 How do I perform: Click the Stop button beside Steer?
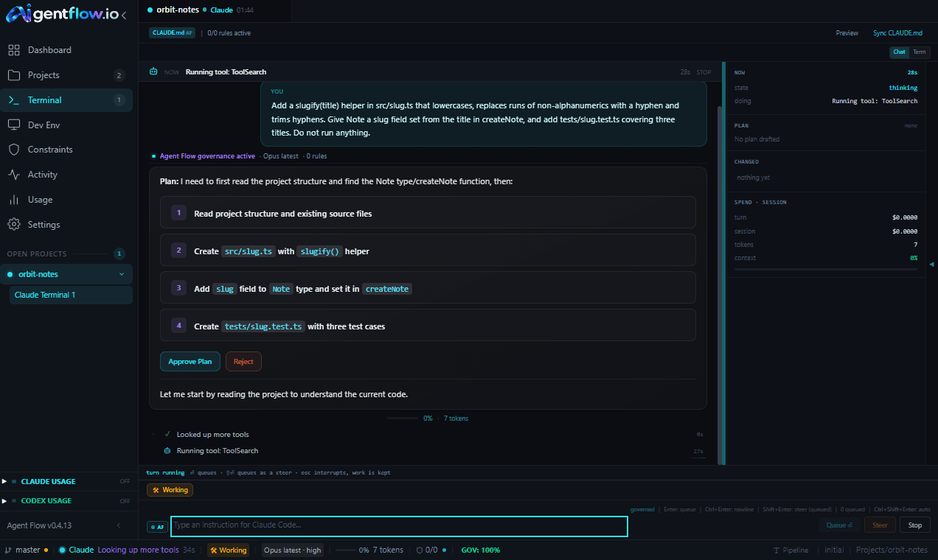pyautogui.click(x=915, y=525)
